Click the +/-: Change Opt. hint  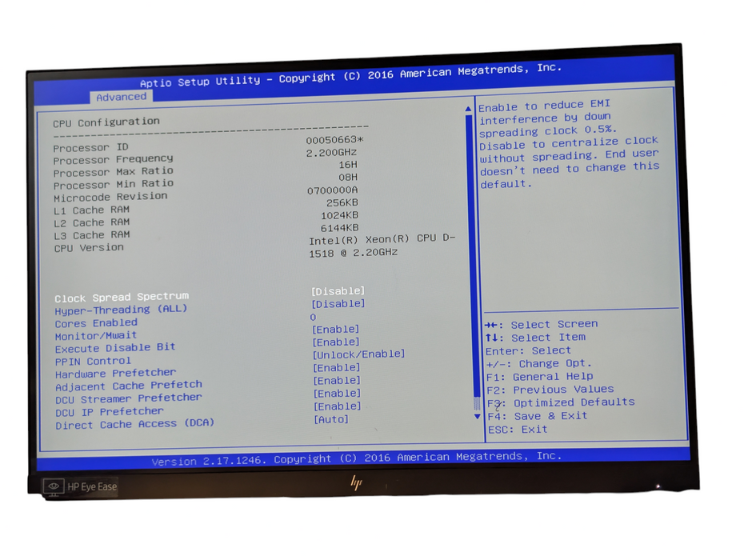pos(539,363)
